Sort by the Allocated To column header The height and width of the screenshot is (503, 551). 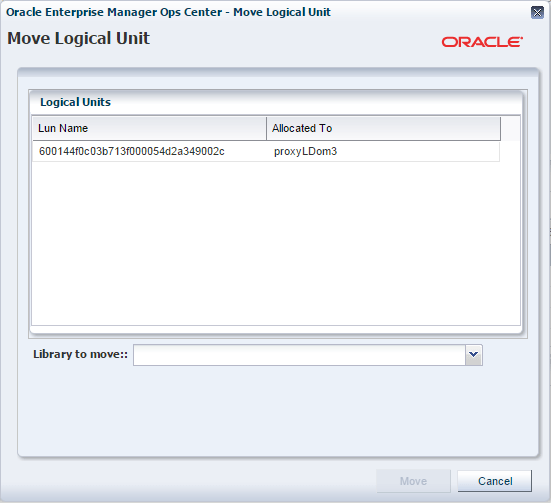point(383,128)
